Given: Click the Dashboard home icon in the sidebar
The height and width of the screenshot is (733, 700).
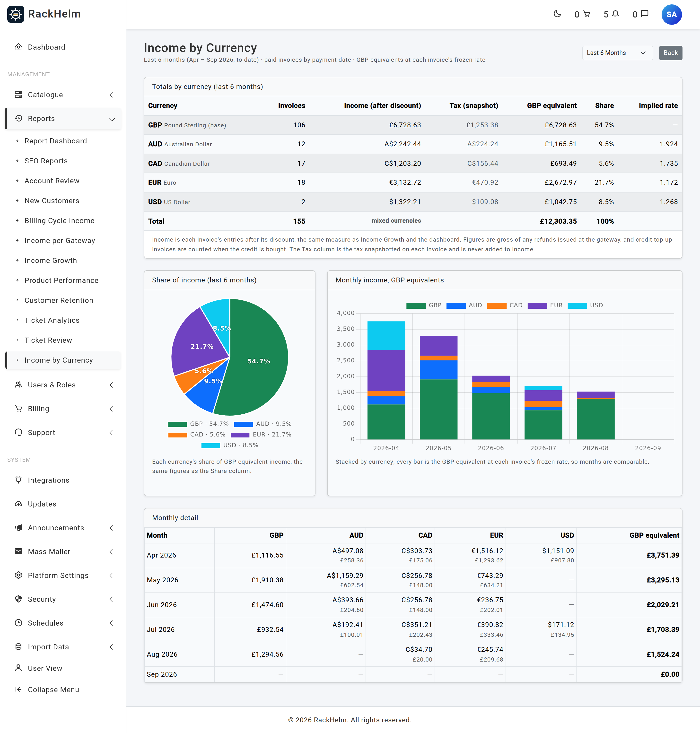Looking at the screenshot, I should pyautogui.click(x=18, y=47).
